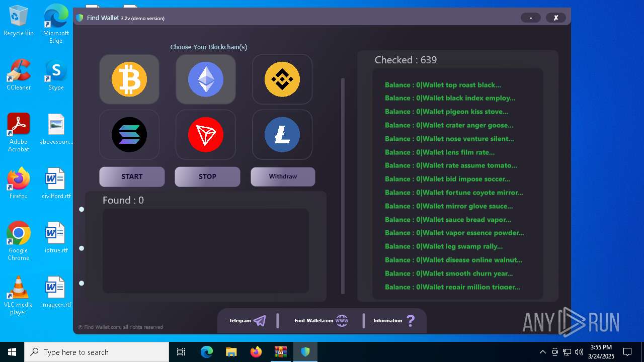
Task: Select the Binance Coin blockchain icon
Action: click(282, 79)
